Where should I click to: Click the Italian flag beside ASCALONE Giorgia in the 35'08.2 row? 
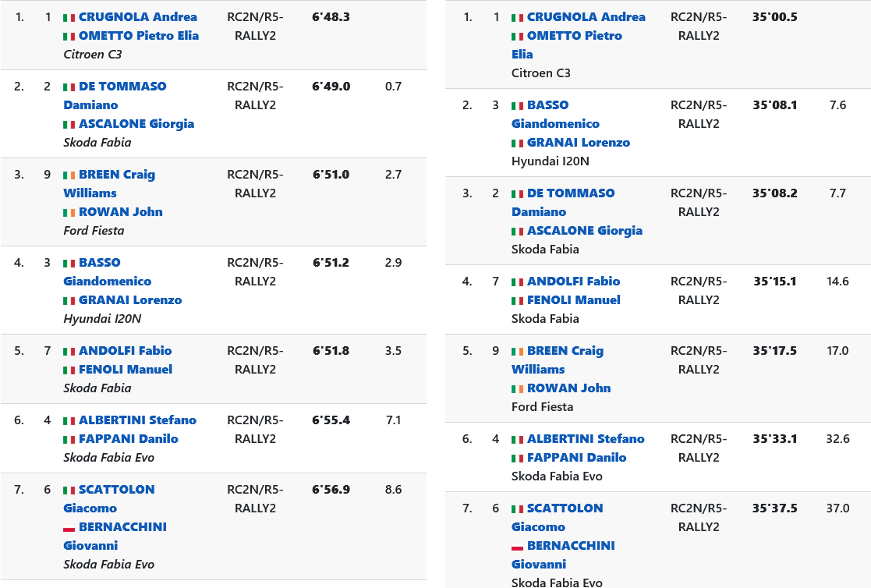(517, 232)
